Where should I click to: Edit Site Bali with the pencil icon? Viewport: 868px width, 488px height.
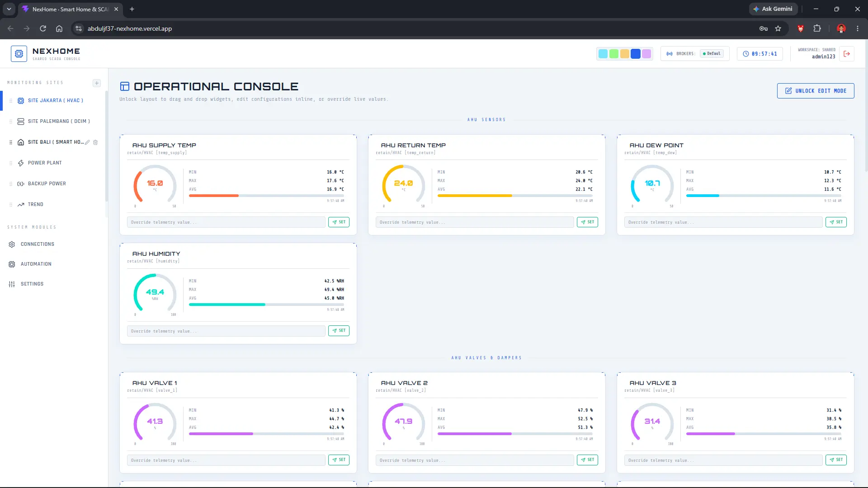87,142
